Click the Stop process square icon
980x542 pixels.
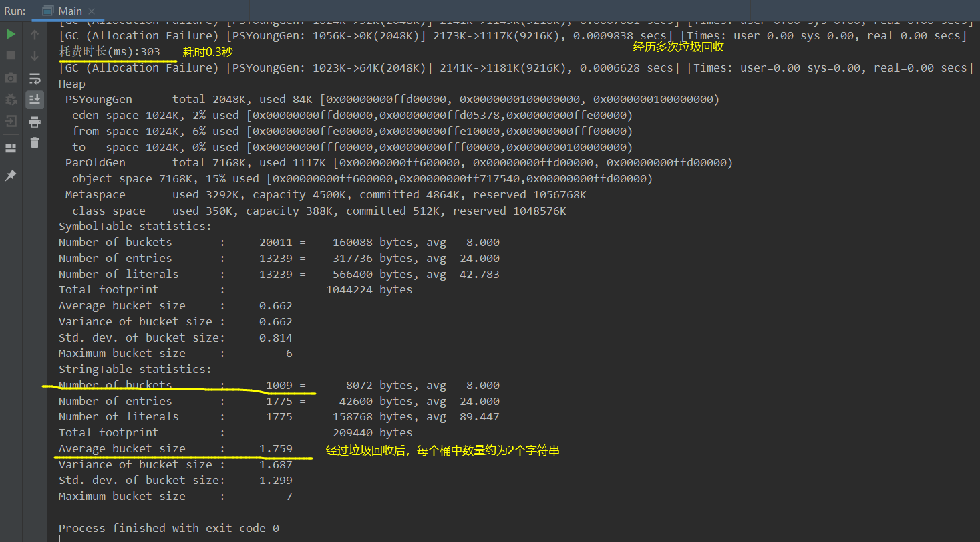[x=11, y=56]
